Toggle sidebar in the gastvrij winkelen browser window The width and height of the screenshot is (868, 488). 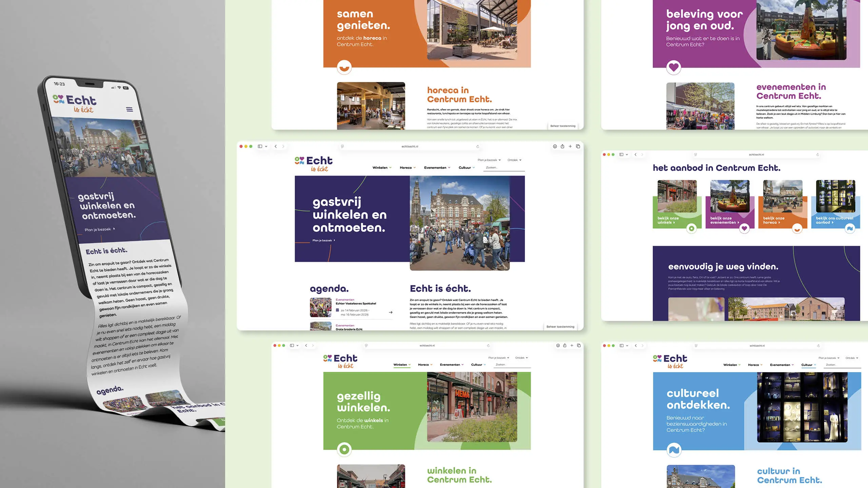(260, 146)
